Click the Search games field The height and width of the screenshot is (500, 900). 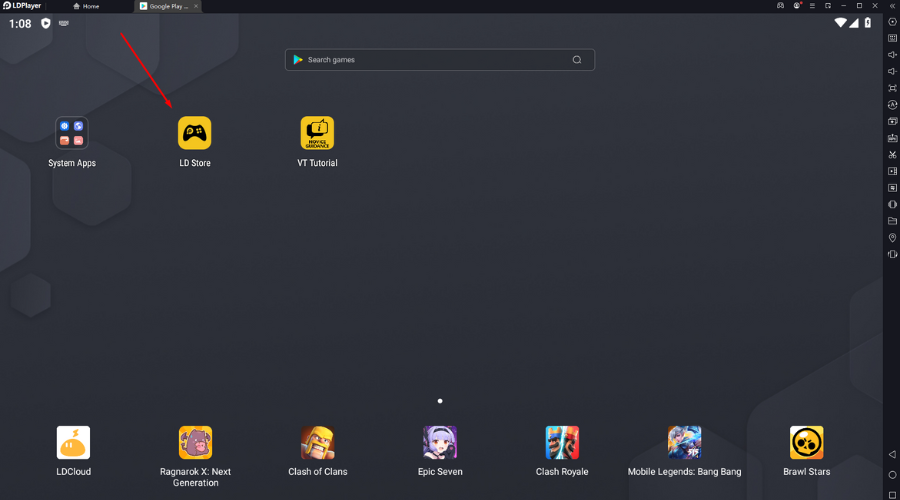[440, 60]
